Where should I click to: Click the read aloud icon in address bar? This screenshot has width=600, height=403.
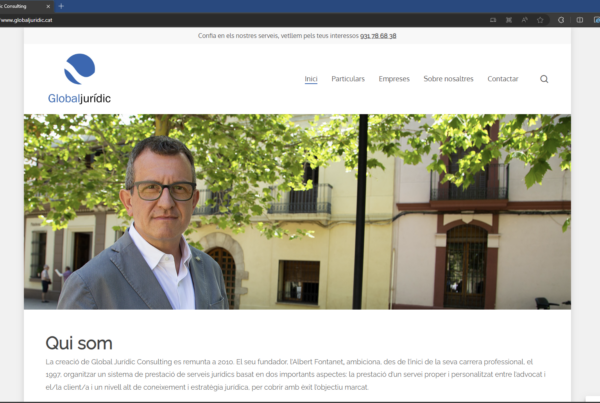point(524,20)
